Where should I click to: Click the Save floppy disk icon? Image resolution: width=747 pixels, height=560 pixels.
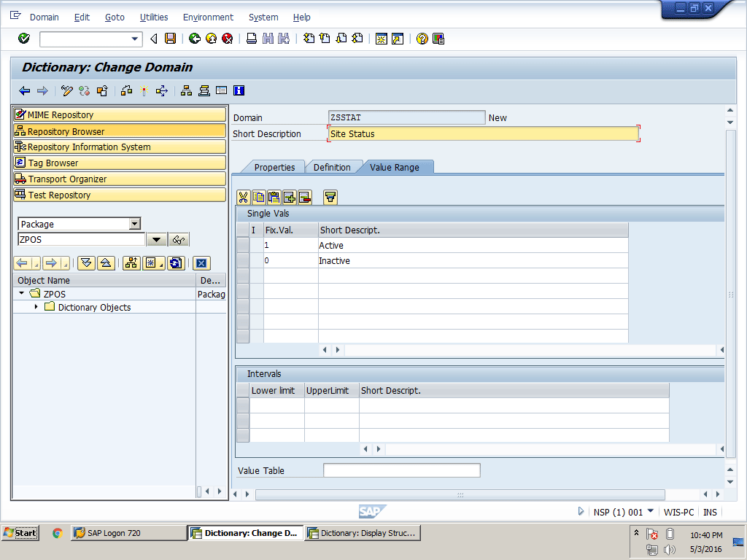[170, 39]
